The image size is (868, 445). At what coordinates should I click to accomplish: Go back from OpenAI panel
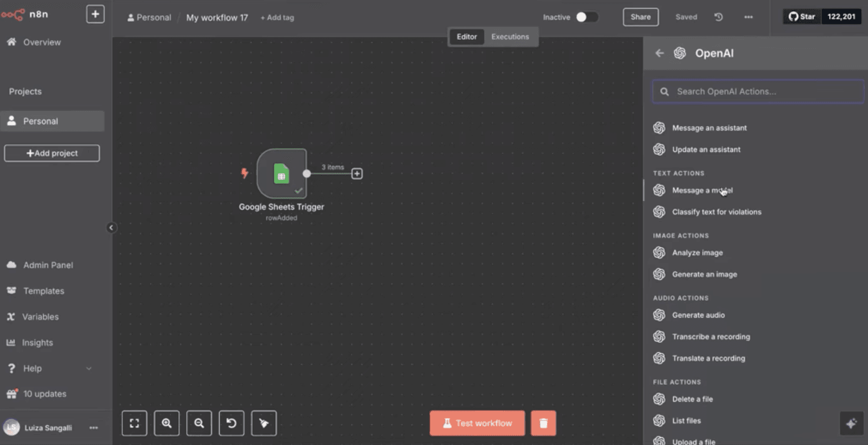click(x=659, y=53)
